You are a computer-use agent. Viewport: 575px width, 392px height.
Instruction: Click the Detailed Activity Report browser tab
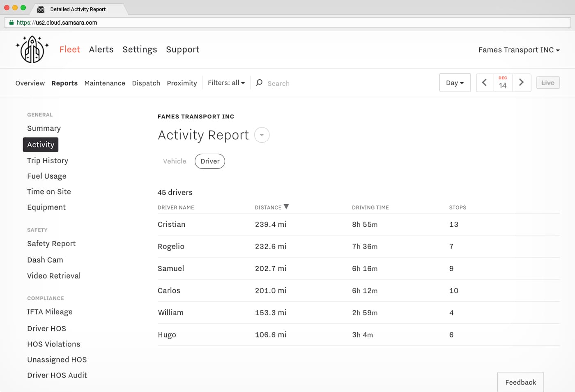78,9
